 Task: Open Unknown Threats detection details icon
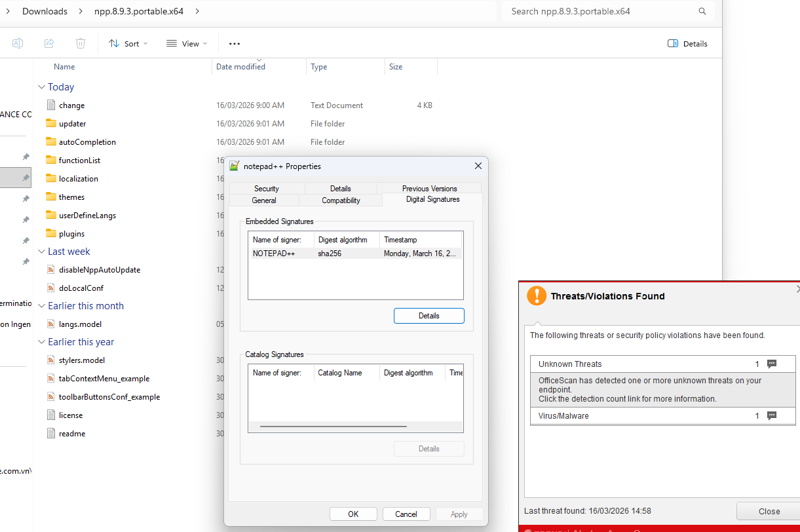point(771,364)
